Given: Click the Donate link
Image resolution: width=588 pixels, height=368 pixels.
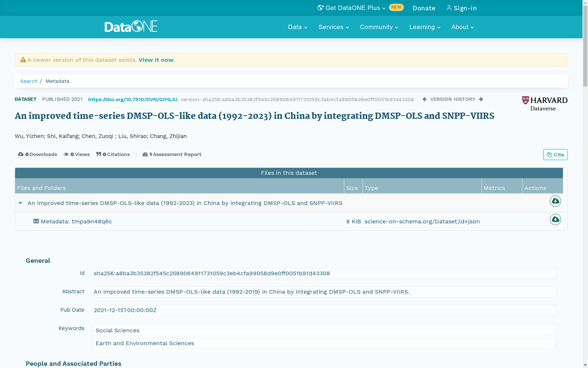Looking at the screenshot, I should pyautogui.click(x=424, y=8).
